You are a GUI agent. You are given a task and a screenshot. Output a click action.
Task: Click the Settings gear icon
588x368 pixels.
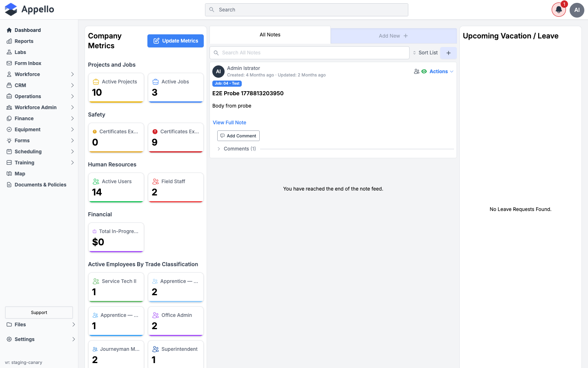(x=9, y=339)
